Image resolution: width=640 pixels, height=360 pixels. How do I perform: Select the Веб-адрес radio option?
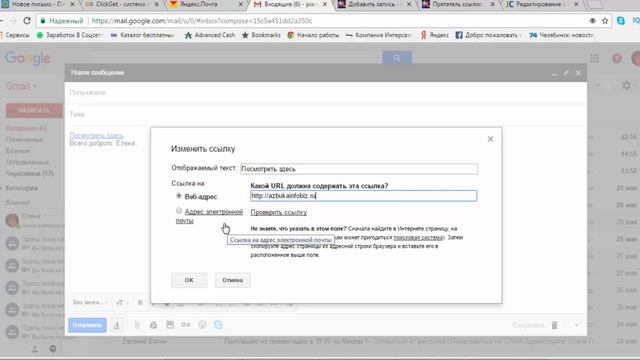click(179, 196)
